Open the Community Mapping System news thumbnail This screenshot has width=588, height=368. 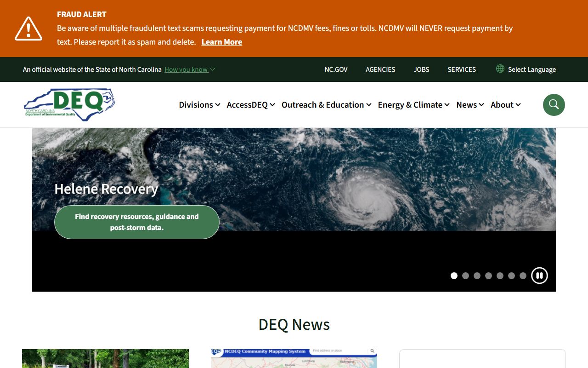click(x=294, y=358)
